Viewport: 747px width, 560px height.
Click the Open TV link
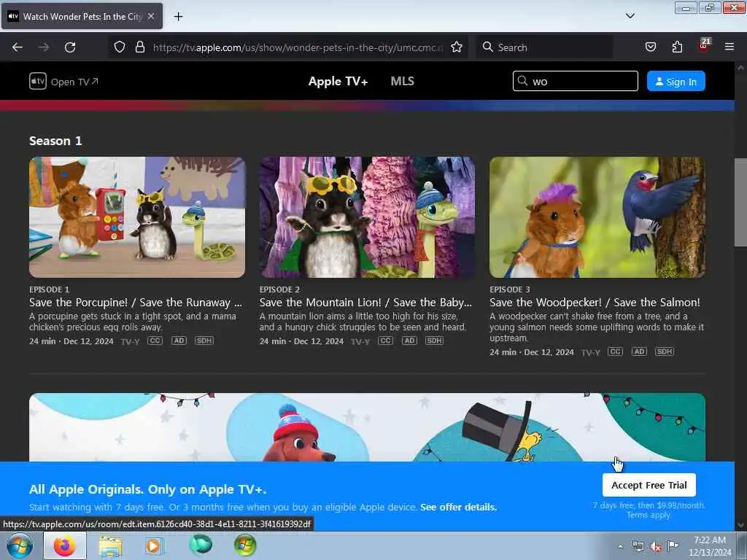74,82
